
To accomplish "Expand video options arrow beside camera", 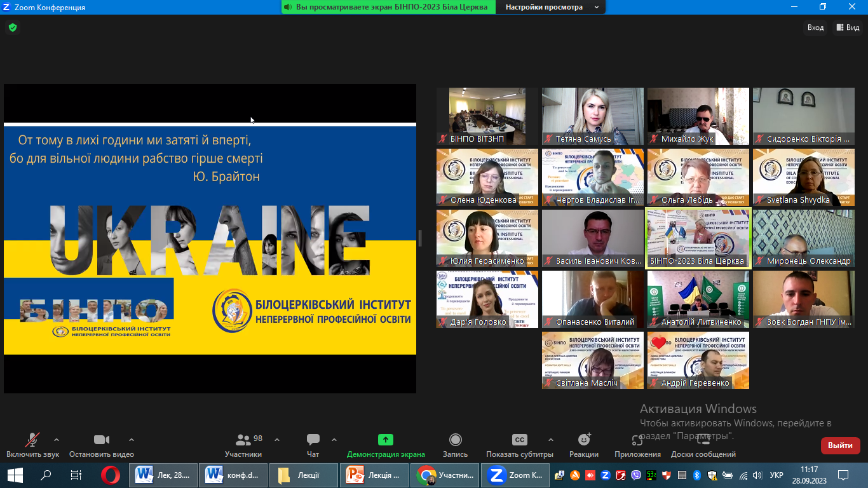I will [132, 440].
